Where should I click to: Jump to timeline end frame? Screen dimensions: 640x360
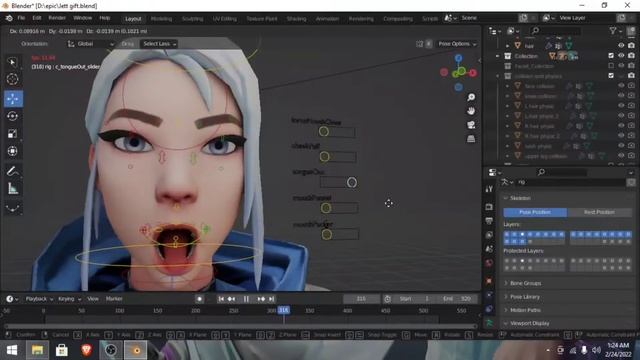tap(271, 299)
